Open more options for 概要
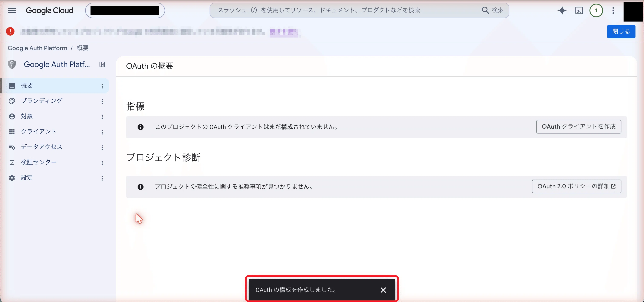 pos(102,86)
